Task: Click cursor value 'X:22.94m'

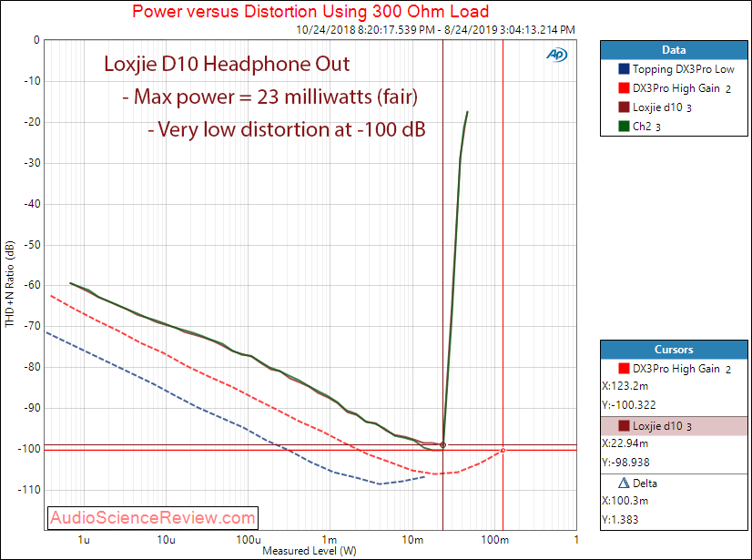Action: [625, 443]
